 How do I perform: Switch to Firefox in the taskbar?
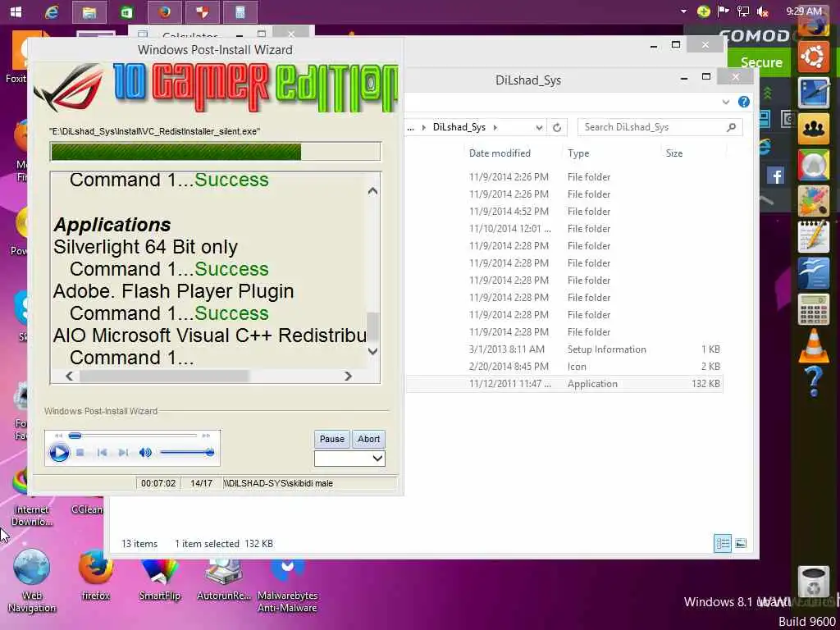tap(164, 12)
